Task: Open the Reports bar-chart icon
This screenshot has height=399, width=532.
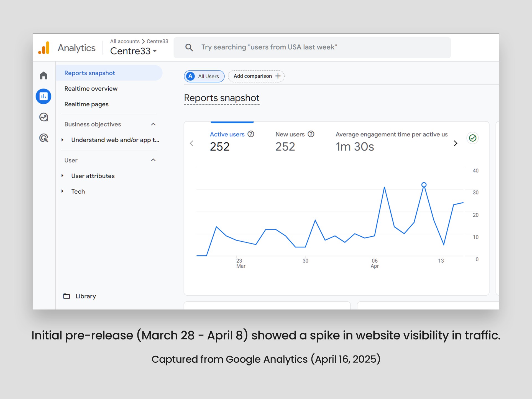Action: pos(44,96)
